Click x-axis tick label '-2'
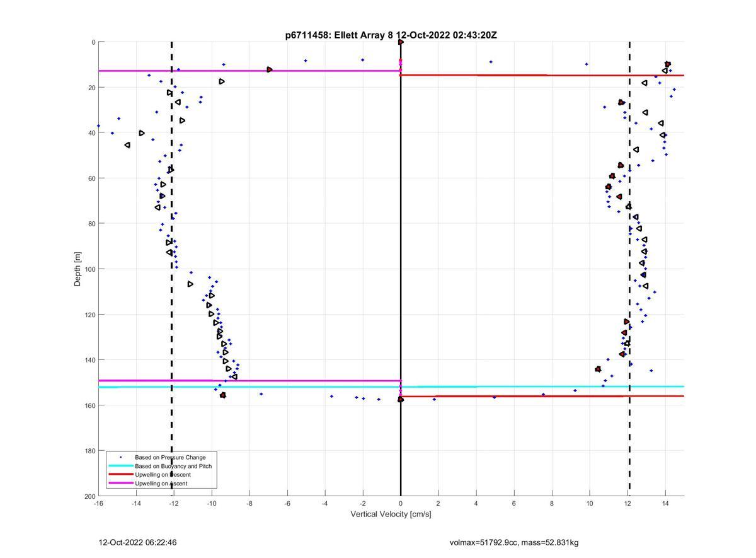This screenshot has width=756, height=558. click(363, 503)
